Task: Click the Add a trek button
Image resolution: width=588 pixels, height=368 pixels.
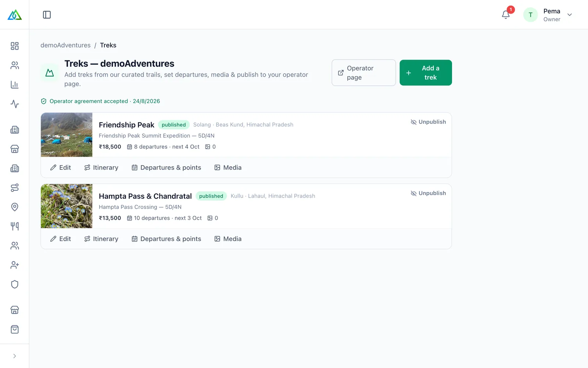Action: [x=426, y=73]
